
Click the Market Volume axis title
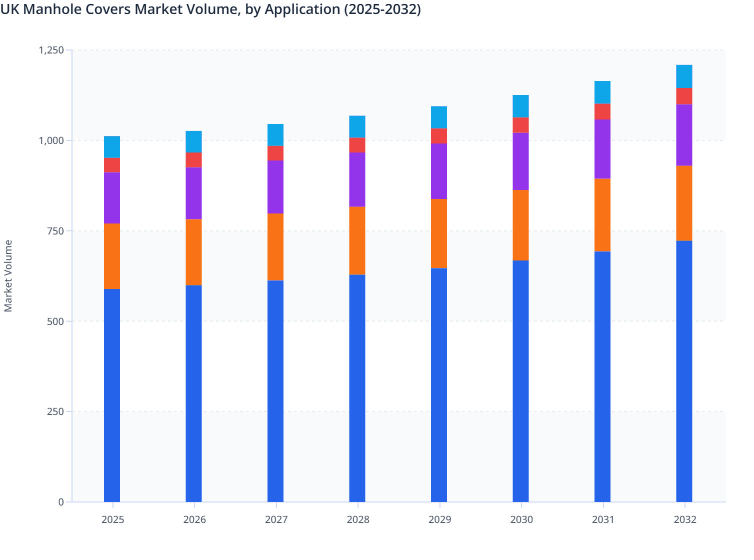pyautogui.click(x=8, y=276)
